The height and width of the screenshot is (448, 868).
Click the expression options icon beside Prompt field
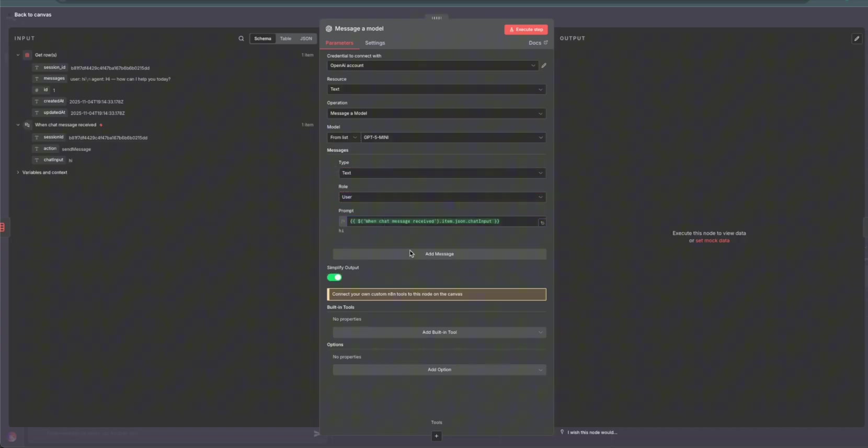pyautogui.click(x=542, y=222)
